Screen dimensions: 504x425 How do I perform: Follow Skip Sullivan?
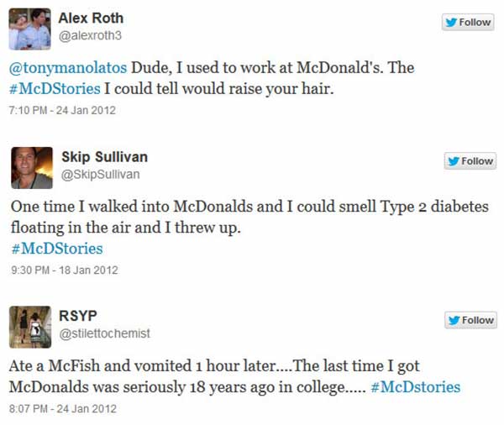469,161
